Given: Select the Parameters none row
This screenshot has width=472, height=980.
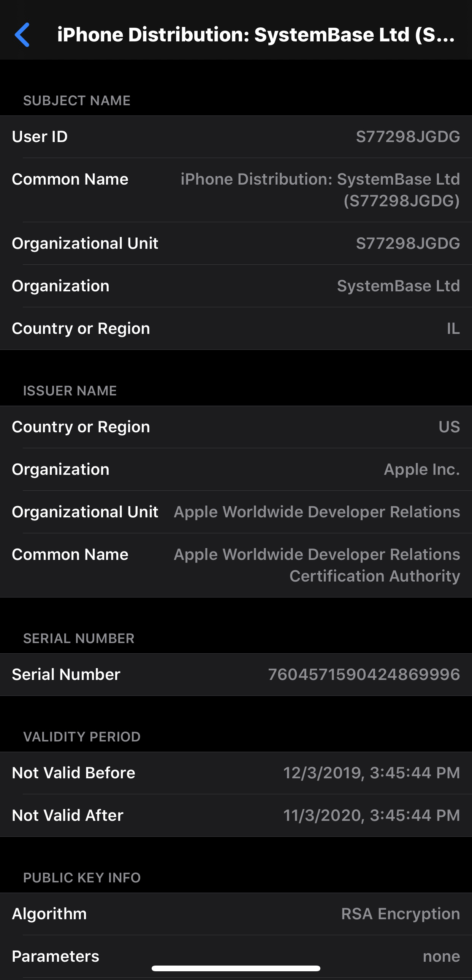Looking at the screenshot, I should [x=236, y=956].
